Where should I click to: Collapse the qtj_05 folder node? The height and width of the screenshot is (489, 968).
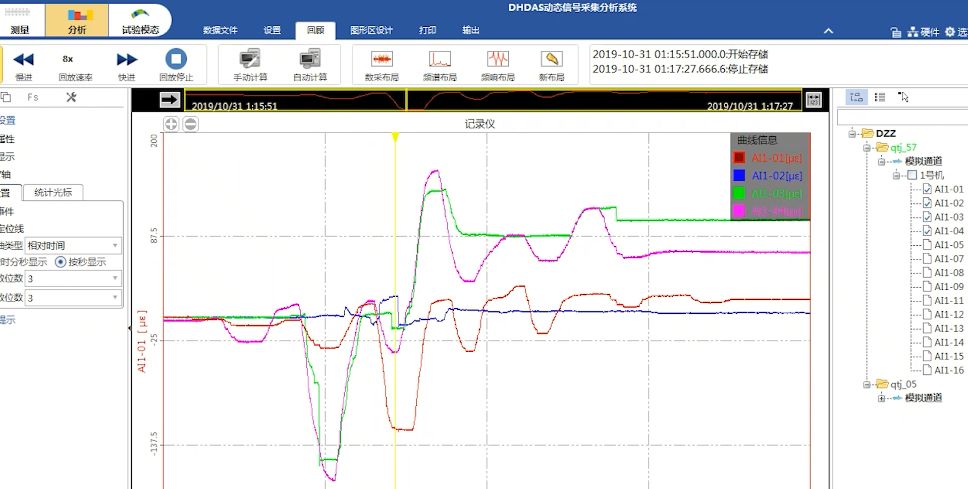[867, 384]
